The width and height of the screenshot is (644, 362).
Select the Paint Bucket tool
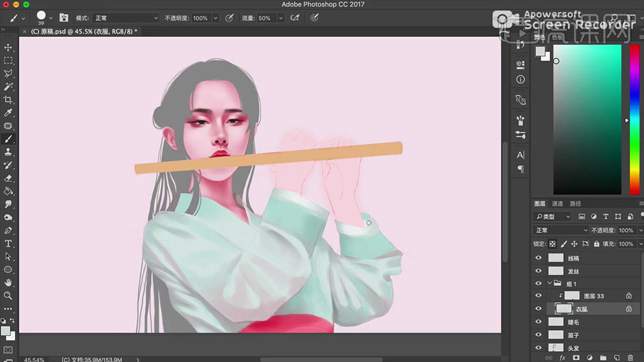8,191
